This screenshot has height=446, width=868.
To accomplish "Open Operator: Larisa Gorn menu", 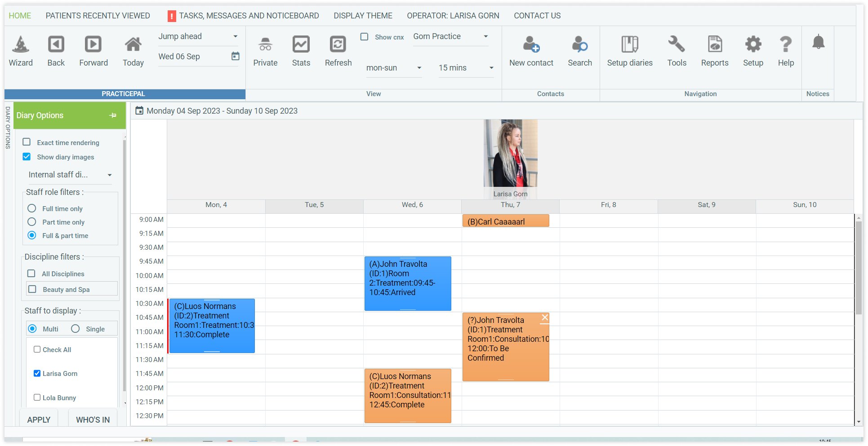I will pyautogui.click(x=453, y=16).
